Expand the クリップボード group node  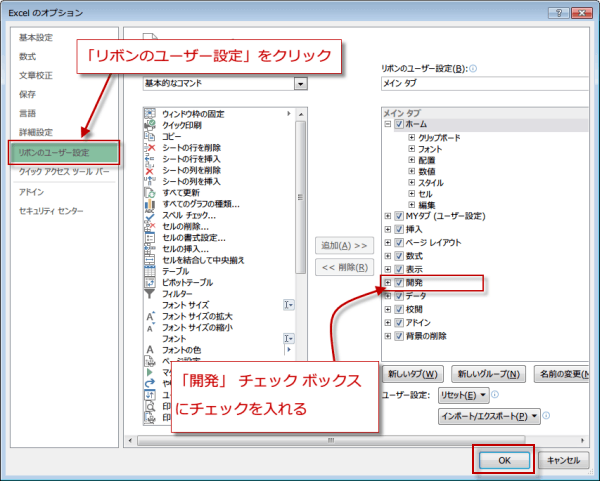(411, 136)
